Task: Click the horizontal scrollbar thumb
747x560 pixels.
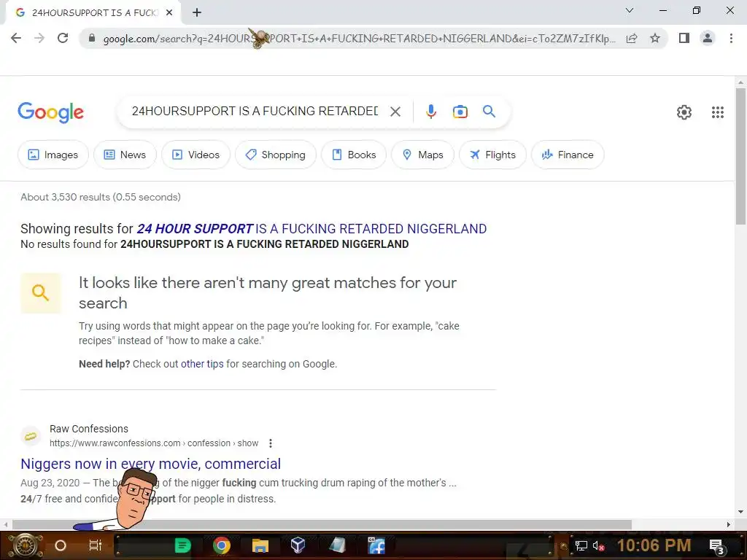Action: (x=322, y=524)
